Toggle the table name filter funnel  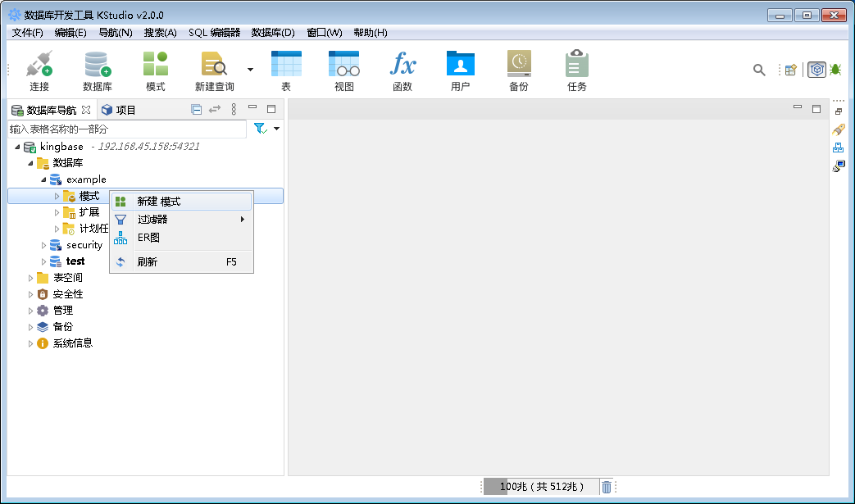pyautogui.click(x=259, y=129)
